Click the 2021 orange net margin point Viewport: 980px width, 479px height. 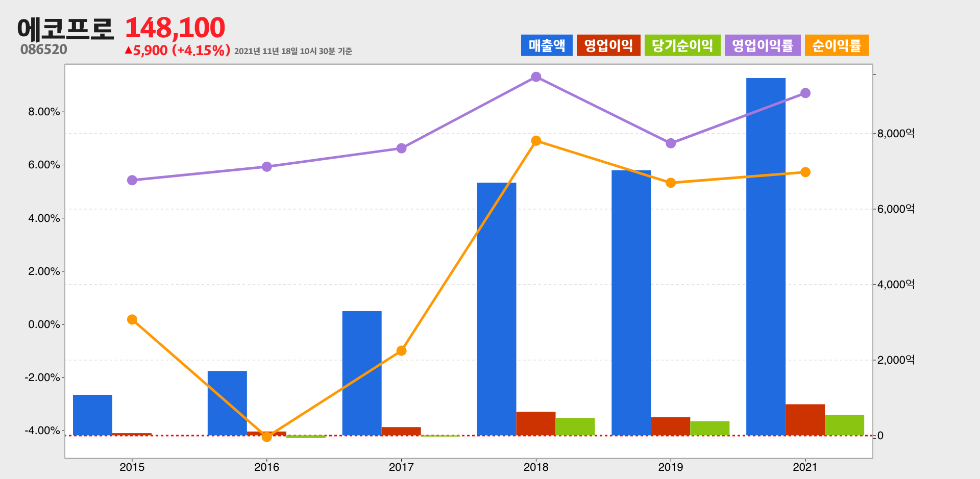[x=805, y=172]
